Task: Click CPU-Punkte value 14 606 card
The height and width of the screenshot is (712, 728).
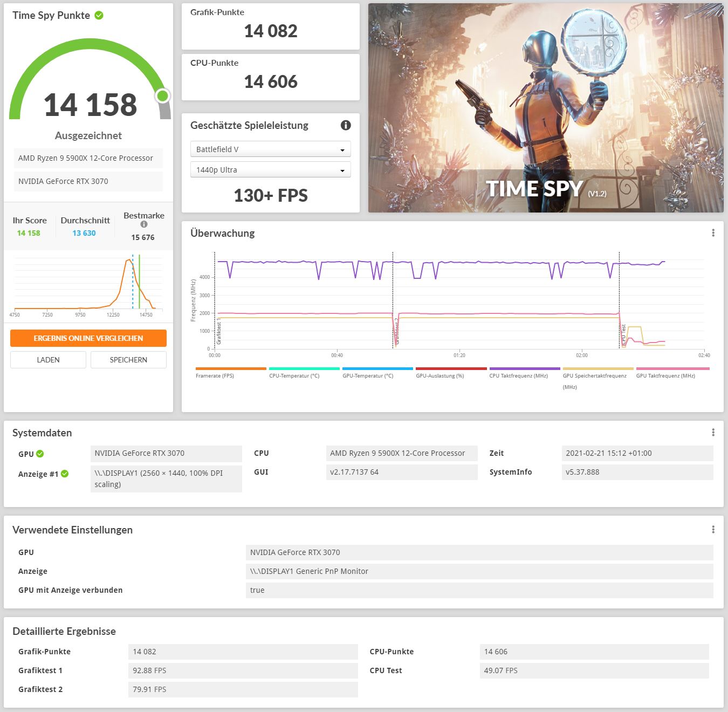Action: 271,77
